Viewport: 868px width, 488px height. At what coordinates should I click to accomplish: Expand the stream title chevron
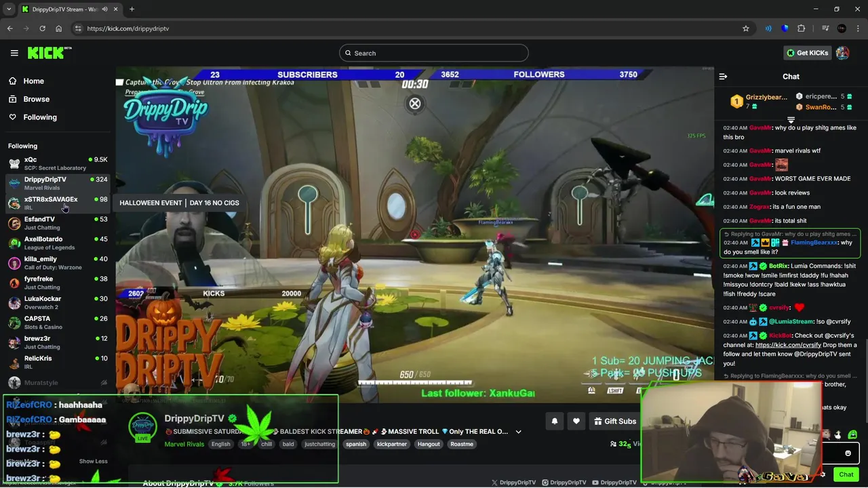[518, 432]
